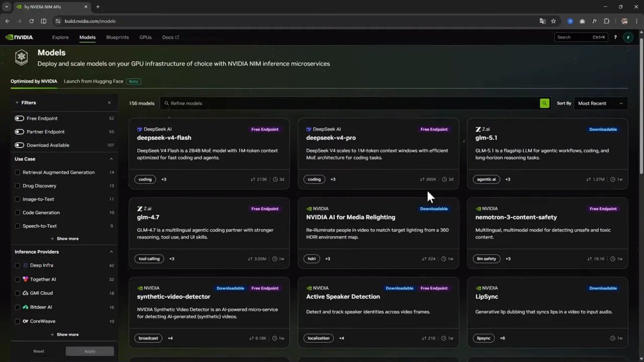Open the Sort By Most Recent dropdown
Screen dimensions: 644x362
point(601,103)
